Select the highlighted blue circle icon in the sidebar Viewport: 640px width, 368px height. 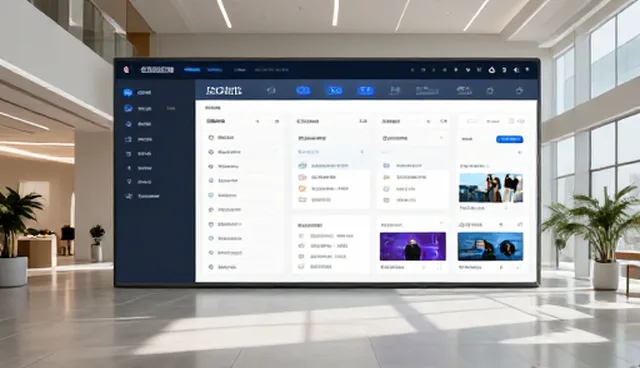(x=128, y=93)
